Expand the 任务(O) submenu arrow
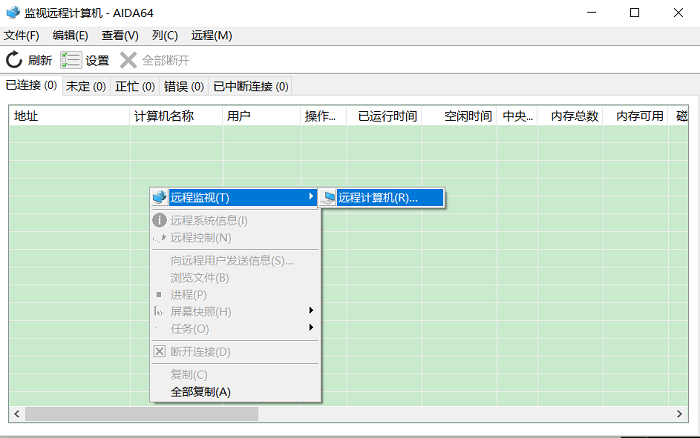 pos(311,327)
